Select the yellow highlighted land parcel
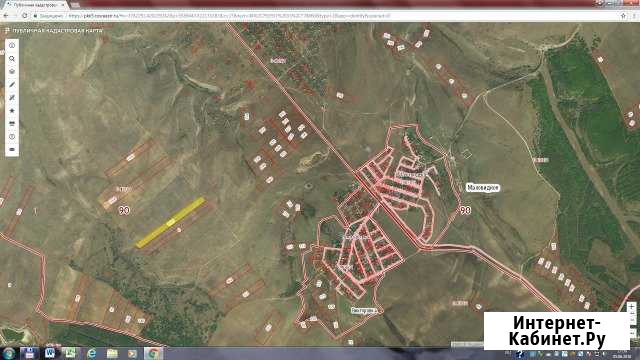 coord(170,222)
